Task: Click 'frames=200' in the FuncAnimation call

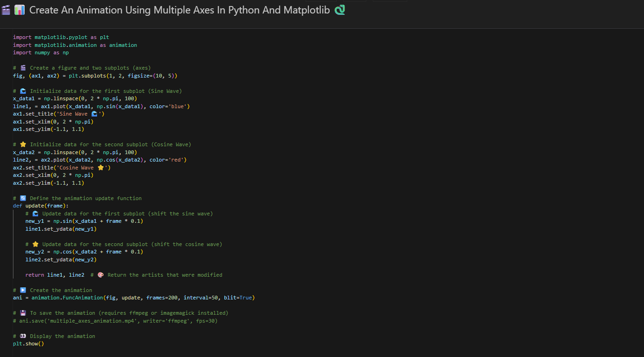Action: [162, 298]
